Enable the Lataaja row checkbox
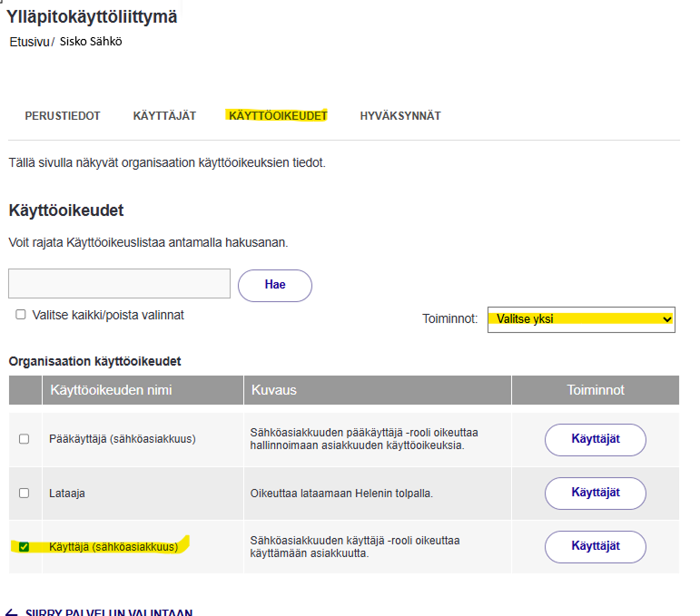 point(25,493)
